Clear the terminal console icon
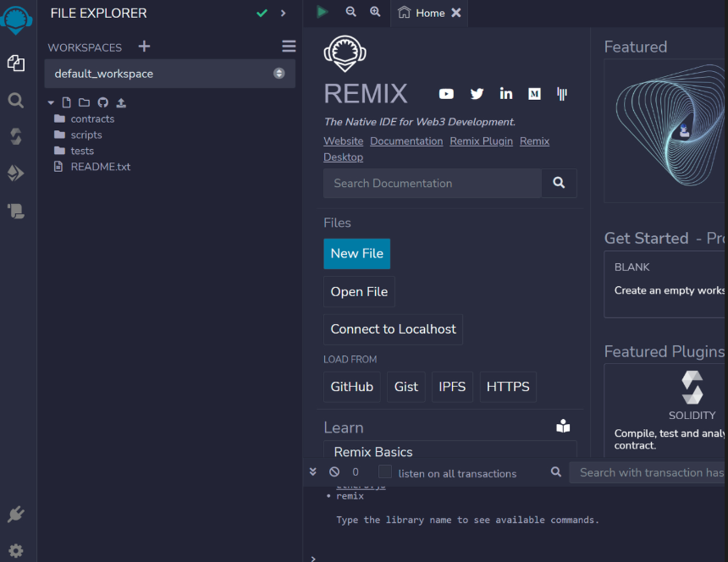Screen dimensions: 728x562 pos(334,472)
